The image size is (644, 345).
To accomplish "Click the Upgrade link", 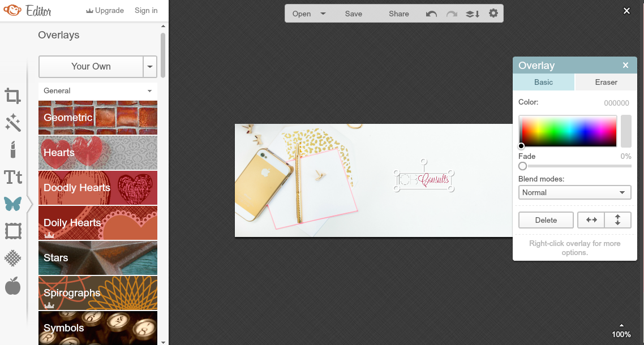I will pos(105,10).
